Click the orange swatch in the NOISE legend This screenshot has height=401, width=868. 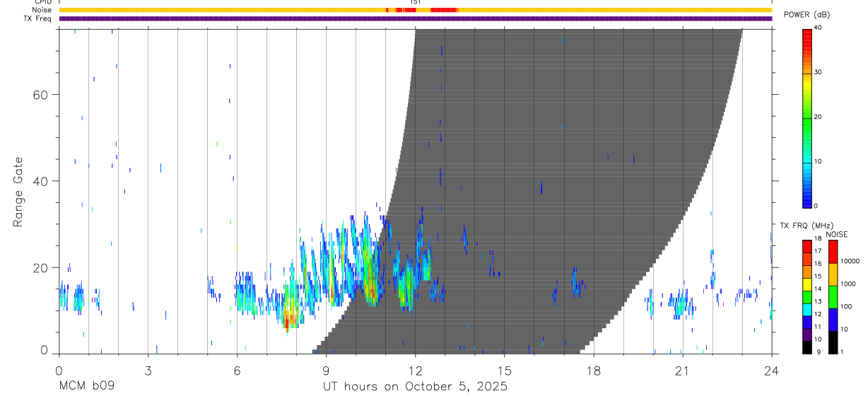[833, 274]
